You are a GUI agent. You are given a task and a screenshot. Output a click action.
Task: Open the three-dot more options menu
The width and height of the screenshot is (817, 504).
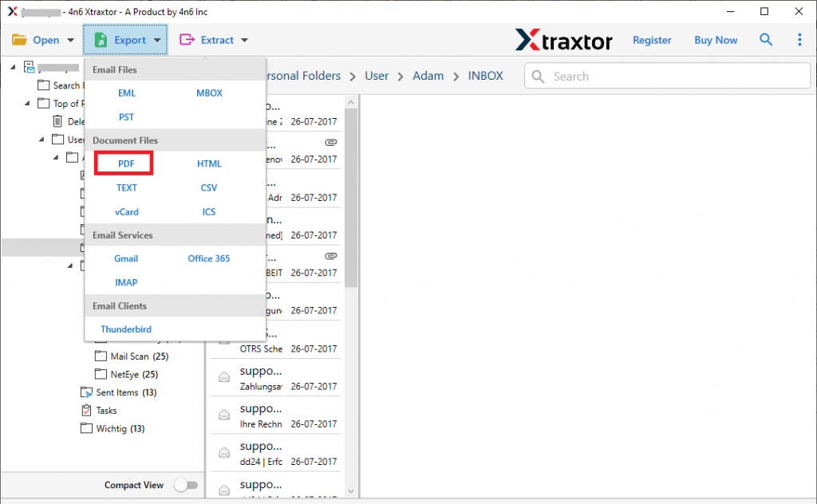[799, 40]
